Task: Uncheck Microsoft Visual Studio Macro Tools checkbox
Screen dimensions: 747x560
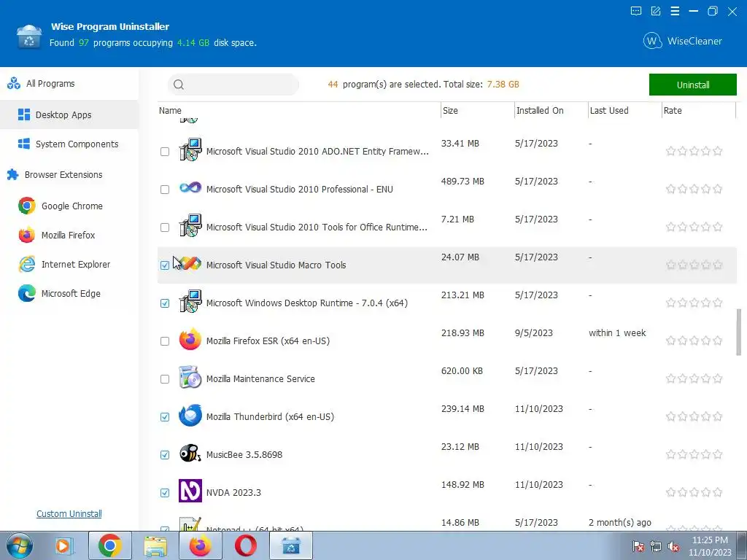Action: coord(165,265)
